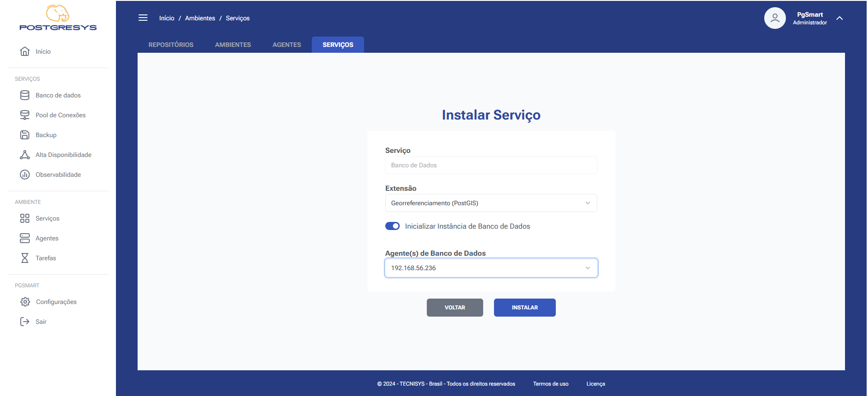868x396 pixels.
Task: Click the Início home icon in sidebar
Action: [25, 51]
